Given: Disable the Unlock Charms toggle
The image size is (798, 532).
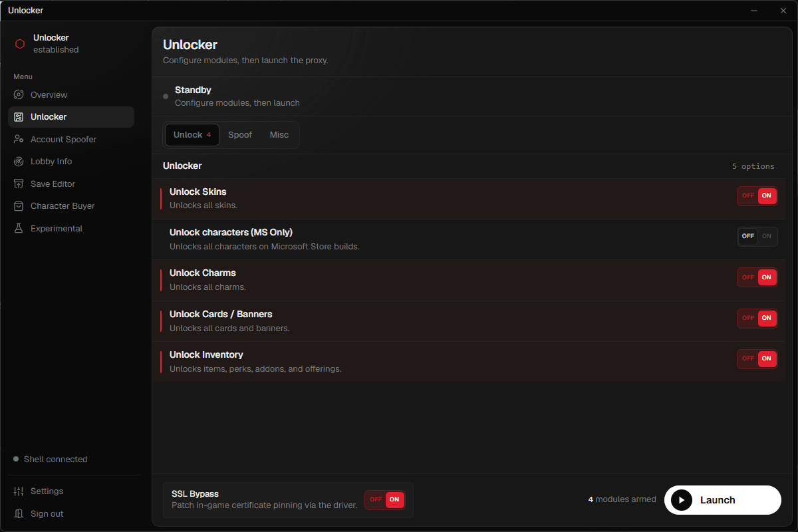Looking at the screenshot, I should [x=757, y=277].
